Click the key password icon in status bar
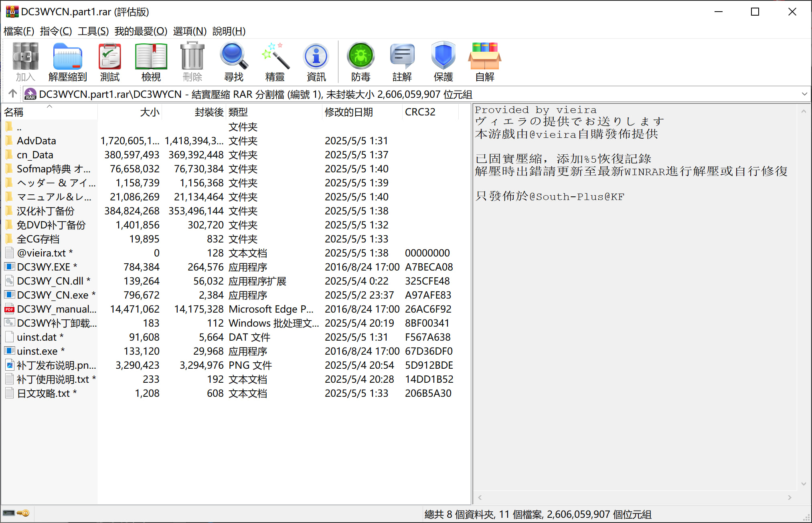 pyautogui.click(x=23, y=513)
